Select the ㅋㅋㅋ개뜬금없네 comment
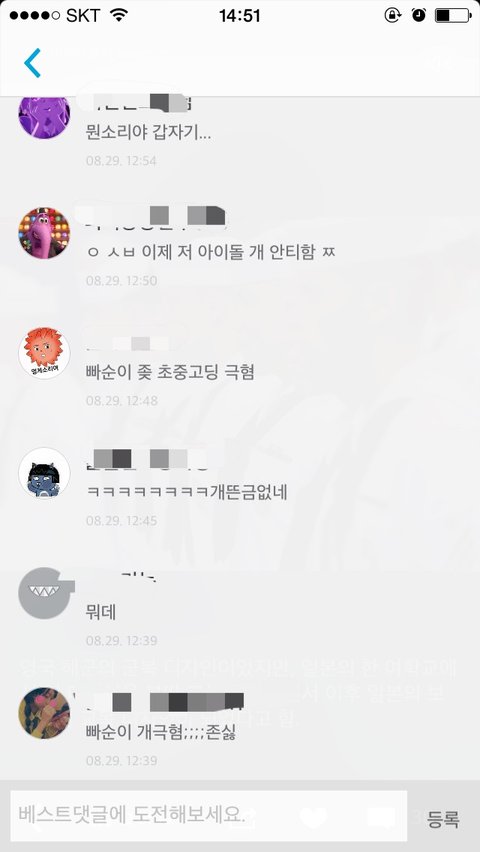Screen dimensions: 480x852 (x=186, y=492)
